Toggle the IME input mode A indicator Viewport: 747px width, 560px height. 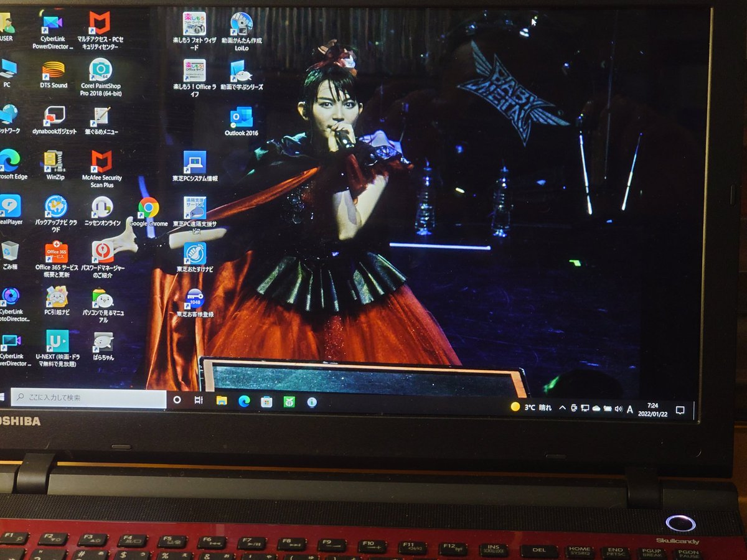pos(630,409)
